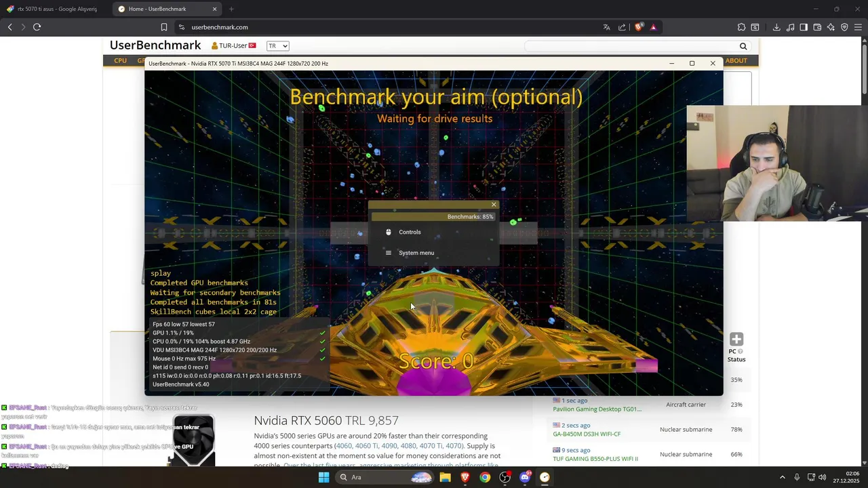
Task: Click the site search magnifier icon
Action: click(743, 46)
